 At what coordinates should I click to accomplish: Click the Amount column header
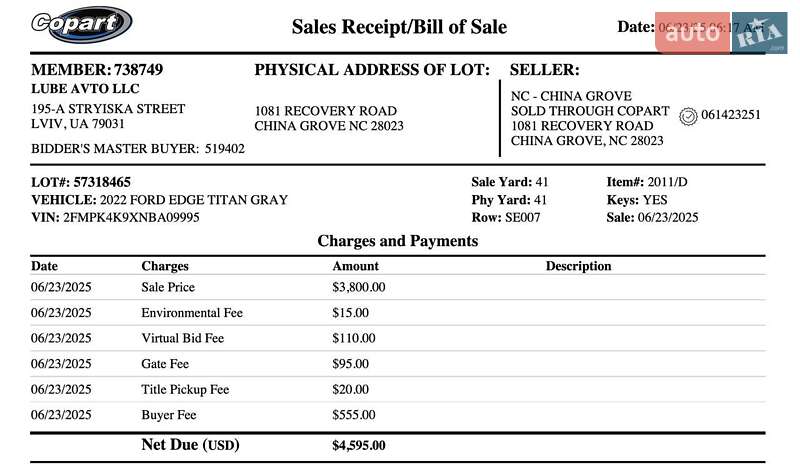click(355, 266)
